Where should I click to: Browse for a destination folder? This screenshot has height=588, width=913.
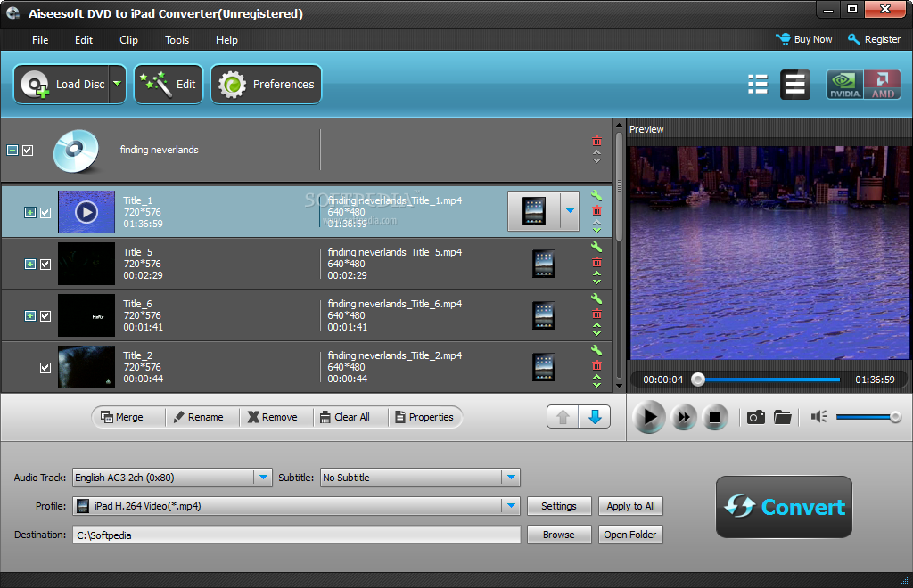coord(559,535)
